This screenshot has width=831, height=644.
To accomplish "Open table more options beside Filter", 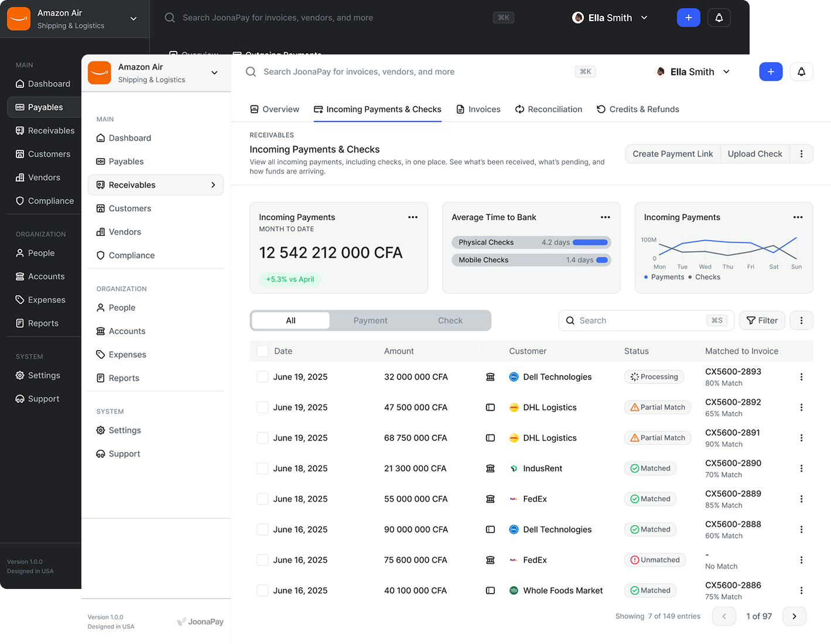I will click(x=801, y=320).
